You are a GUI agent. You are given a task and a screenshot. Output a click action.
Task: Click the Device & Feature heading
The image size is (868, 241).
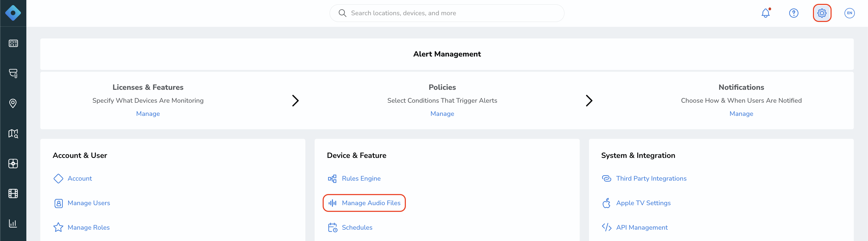357,156
